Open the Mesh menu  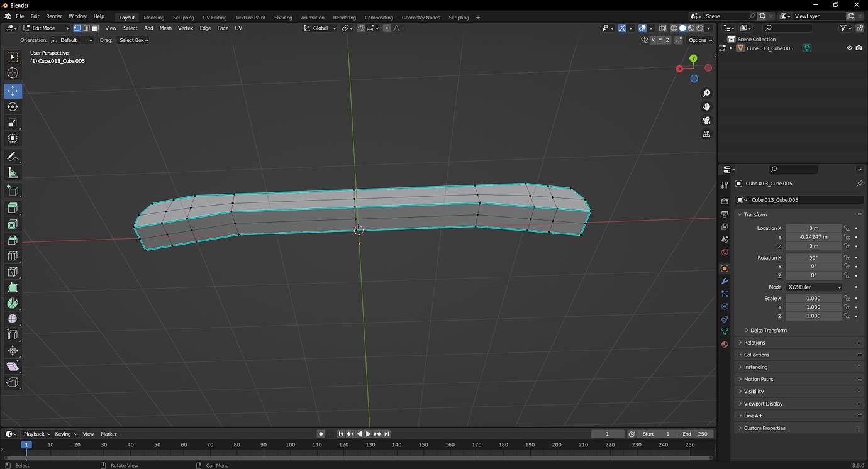[165, 28]
